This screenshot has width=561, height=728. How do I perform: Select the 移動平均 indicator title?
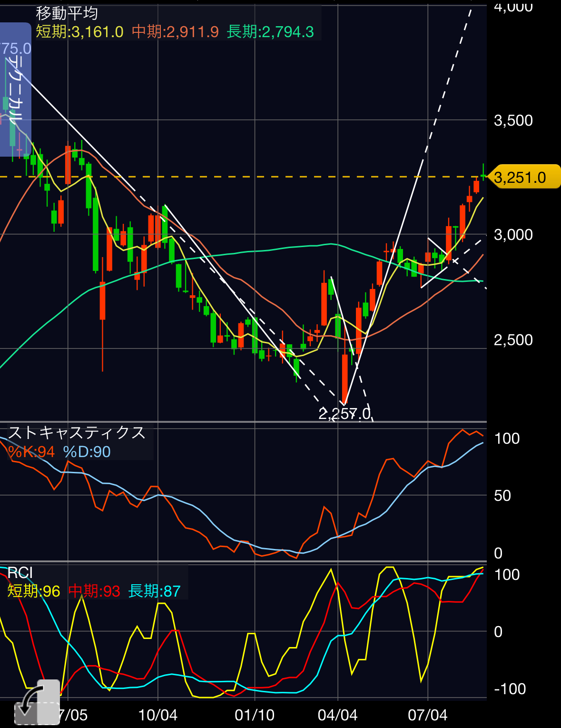point(67,13)
